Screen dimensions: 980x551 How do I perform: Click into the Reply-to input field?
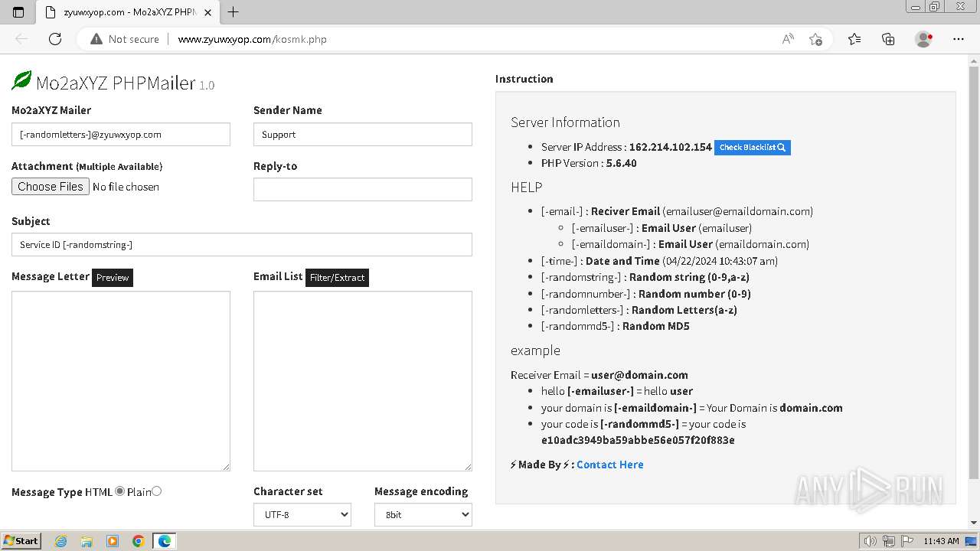(x=362, y=190)
